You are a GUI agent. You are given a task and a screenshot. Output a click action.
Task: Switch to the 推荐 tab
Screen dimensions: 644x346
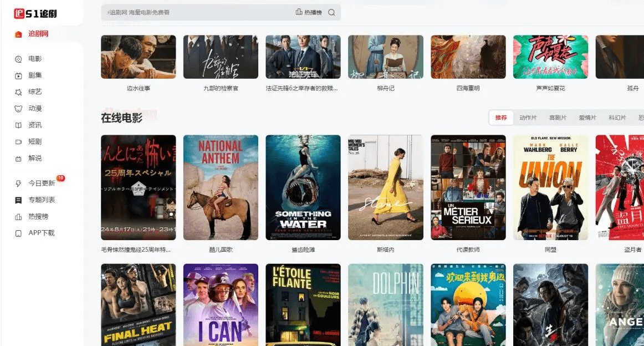point(501,118)
